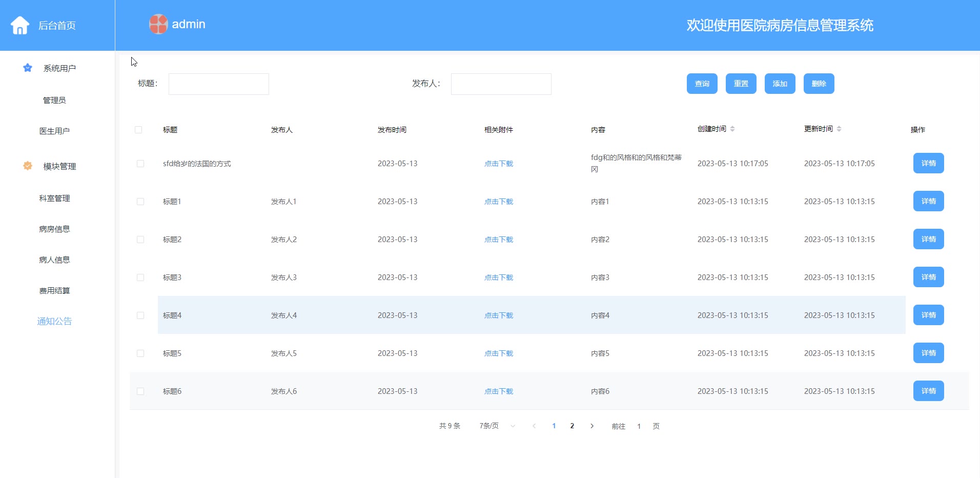Sort by 更新时间 using the sort arrows

pos(839,129)
